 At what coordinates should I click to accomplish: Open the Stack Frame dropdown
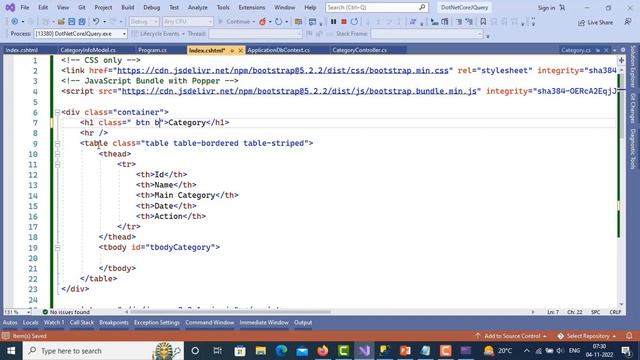[427, 33]
